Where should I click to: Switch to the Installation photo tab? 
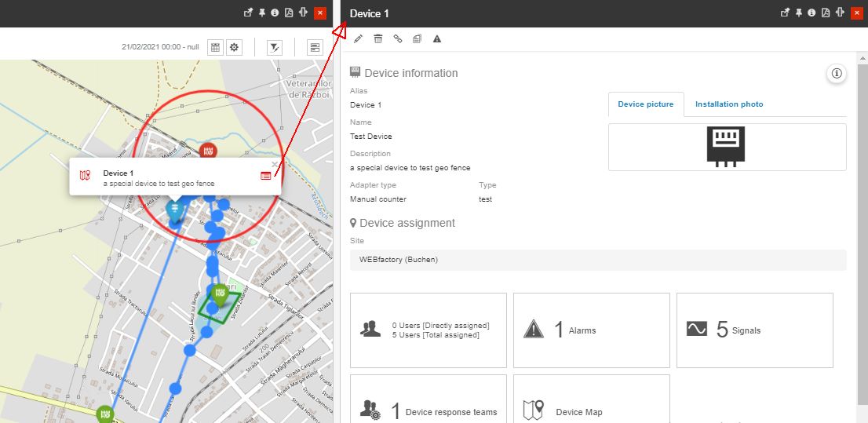click(x=728, y=104)
